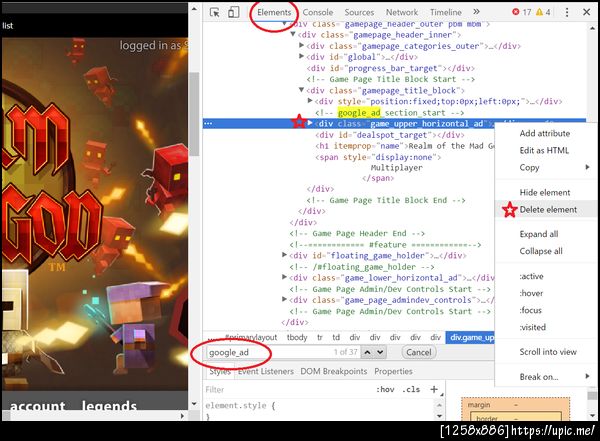
Task: Choose Edit as HTML menu entry
Action: click(545, 150)
